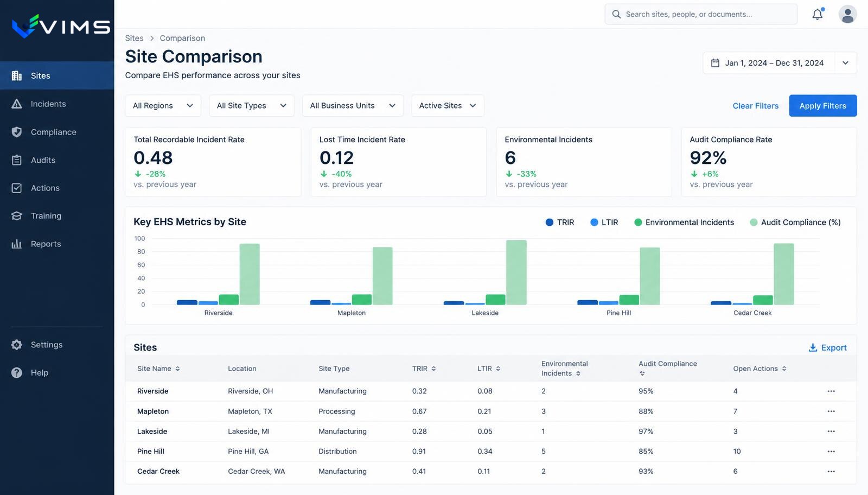Expand the Active Sites dropdown

pos(448,105)
